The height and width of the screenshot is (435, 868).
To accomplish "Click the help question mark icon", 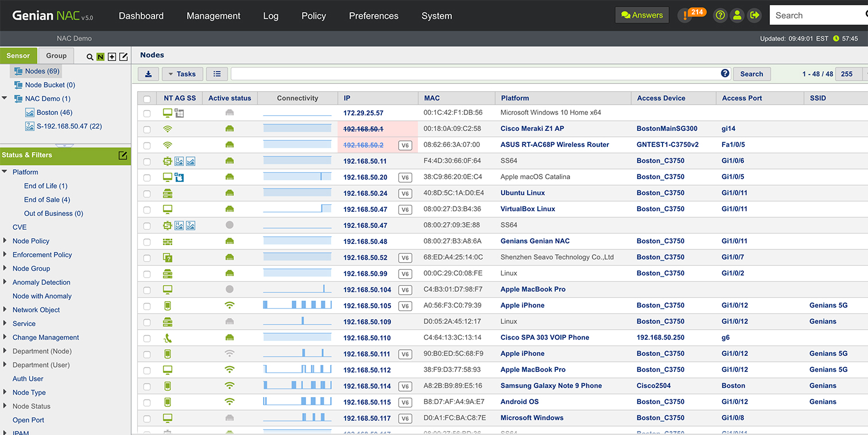I will (720, 15).
